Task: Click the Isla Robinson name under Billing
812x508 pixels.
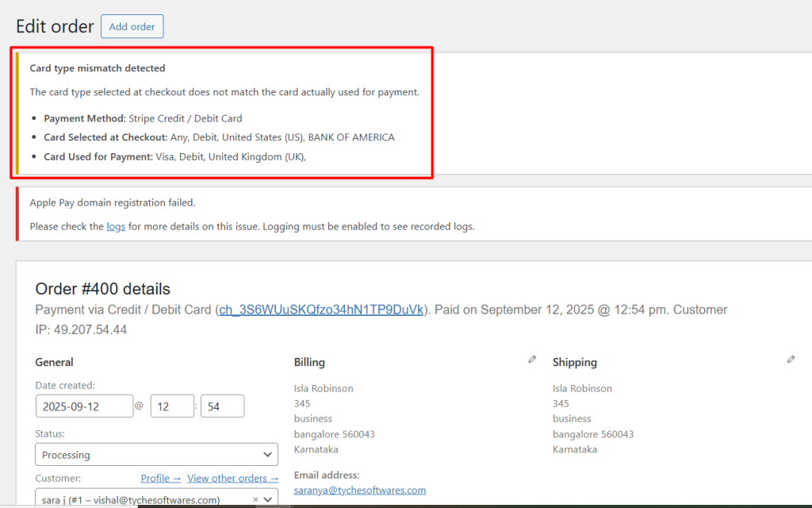Action: [x=324, y=388]
